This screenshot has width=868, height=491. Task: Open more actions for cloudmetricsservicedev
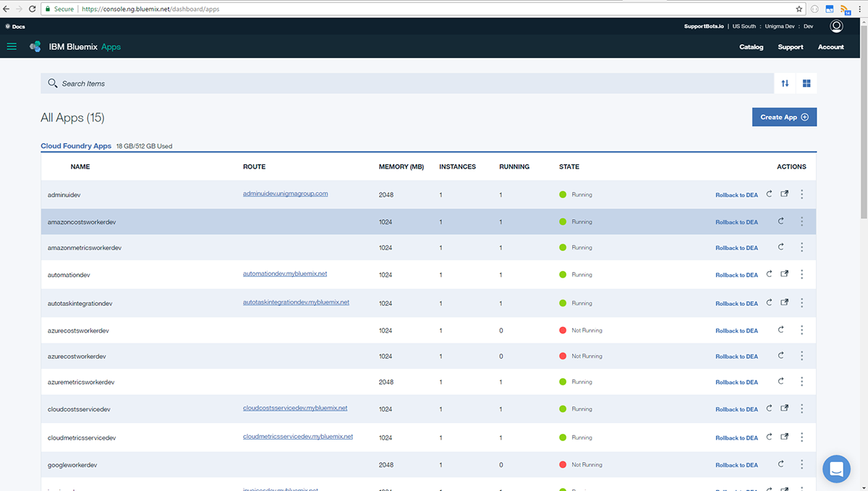coord(802,437)
